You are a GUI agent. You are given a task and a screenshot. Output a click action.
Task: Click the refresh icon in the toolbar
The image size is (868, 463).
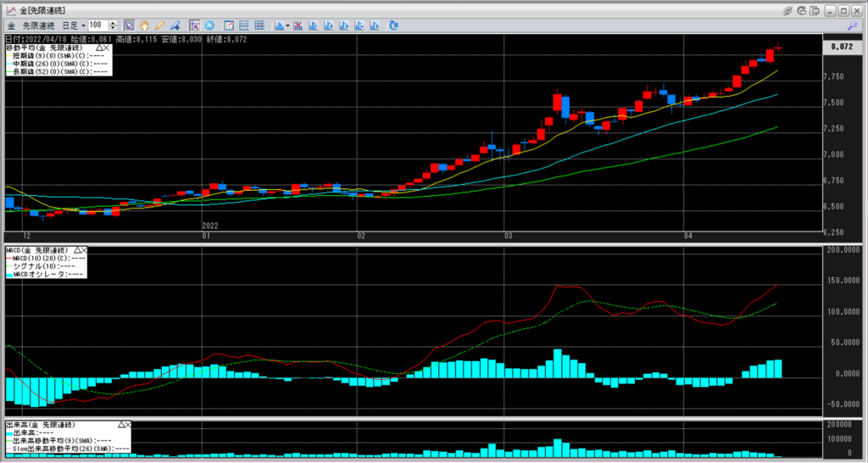[x=393, y=25]
